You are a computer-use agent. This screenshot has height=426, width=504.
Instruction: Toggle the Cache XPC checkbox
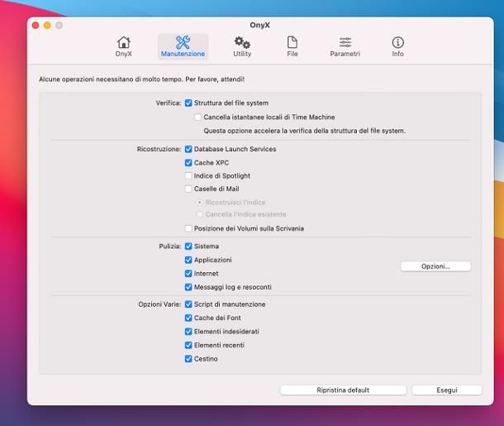click(188, 162)
